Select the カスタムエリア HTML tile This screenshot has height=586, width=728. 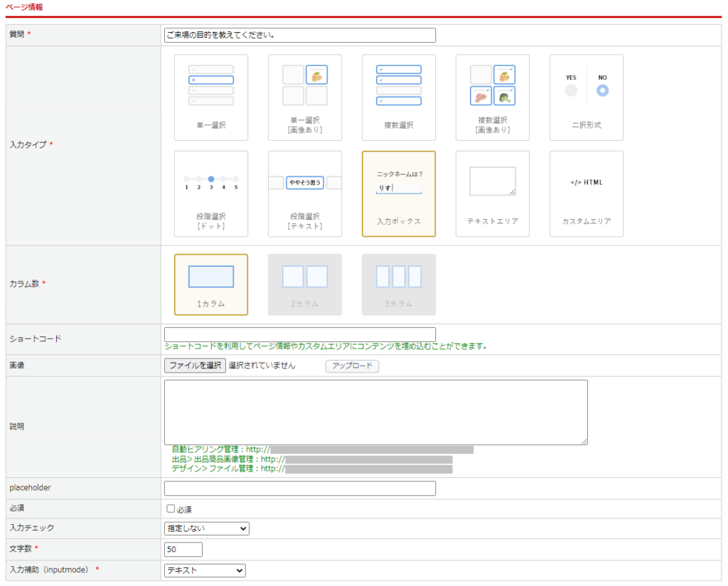[587, 193]
